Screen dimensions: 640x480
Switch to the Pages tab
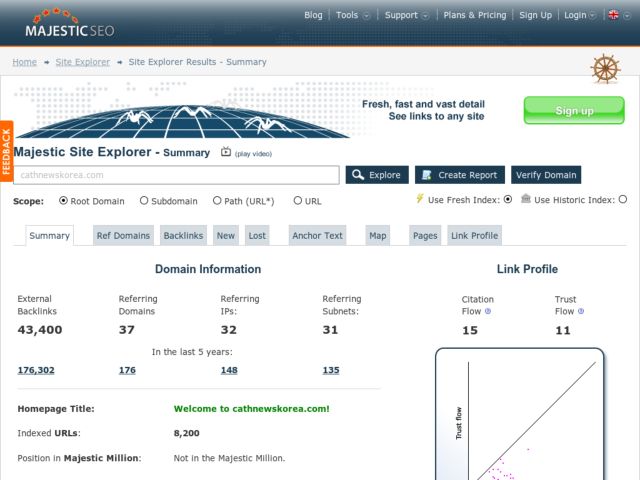425,236
